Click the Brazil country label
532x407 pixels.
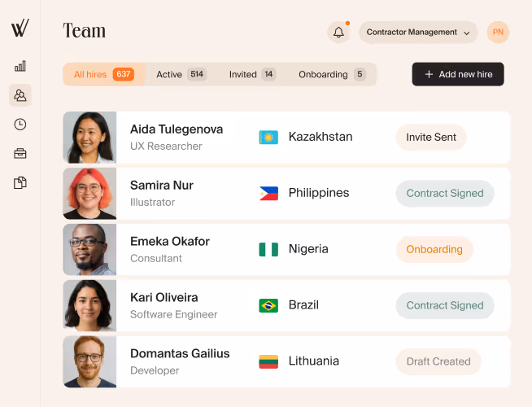pyautogui.click(x=303, y=304)
